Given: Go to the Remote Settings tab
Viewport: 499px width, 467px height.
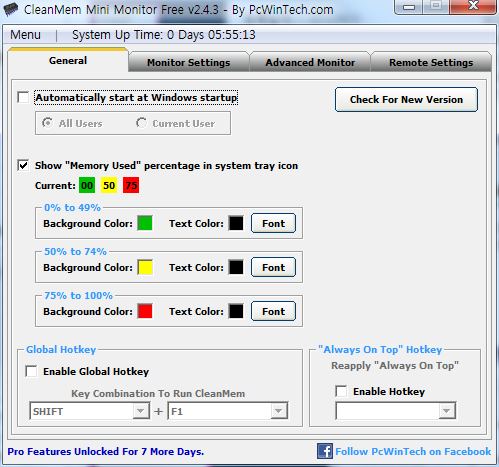Looking at the screenshot, I should (431, 62).
